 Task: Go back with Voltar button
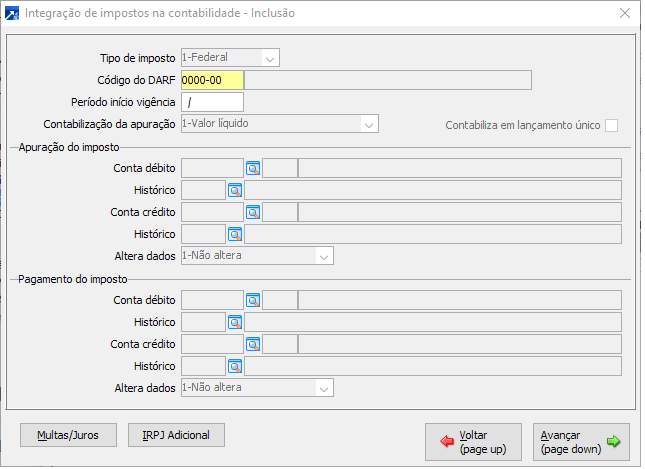[x=473, y=442]
